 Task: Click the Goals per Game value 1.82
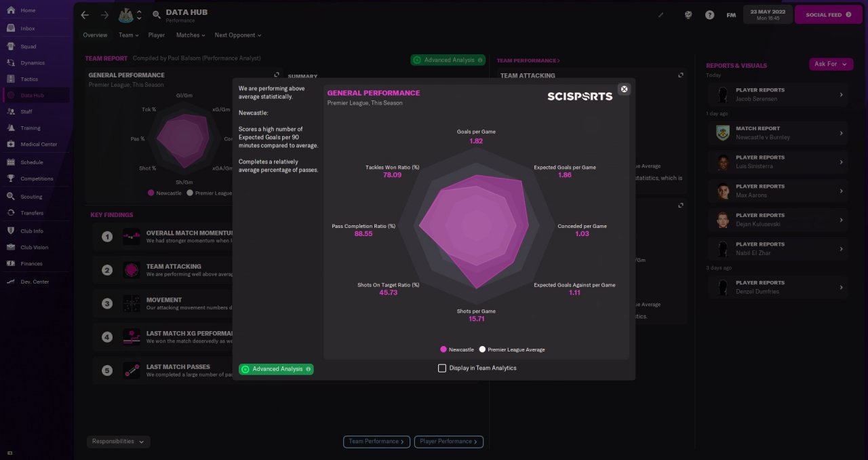tap(476, 141)
